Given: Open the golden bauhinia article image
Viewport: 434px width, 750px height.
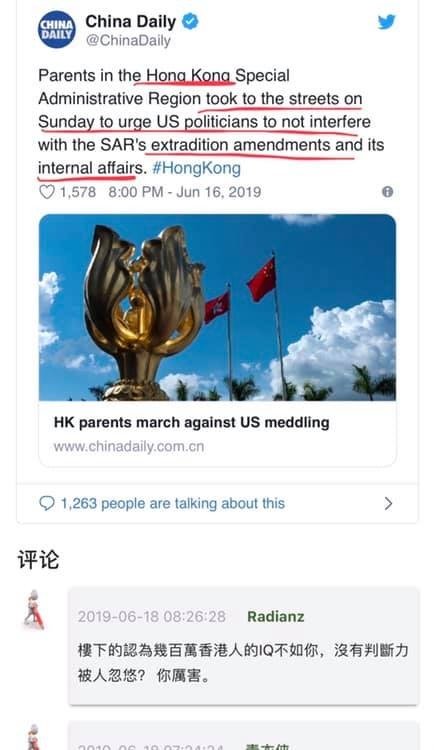Looking at the screenshot, I should (x=217, y=307).
